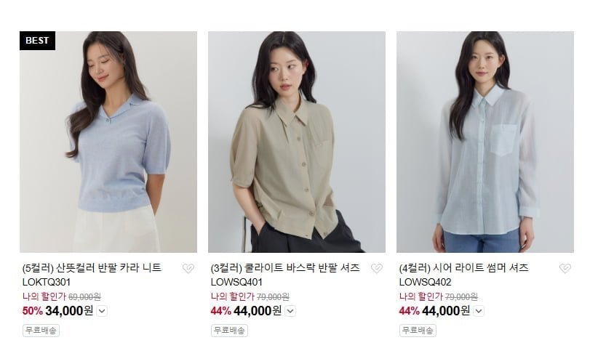Add 시어 라이트 썸머 셔츠 to wishlist heart
The height and width of the screenshot is (364, 598).
point(565,268)
